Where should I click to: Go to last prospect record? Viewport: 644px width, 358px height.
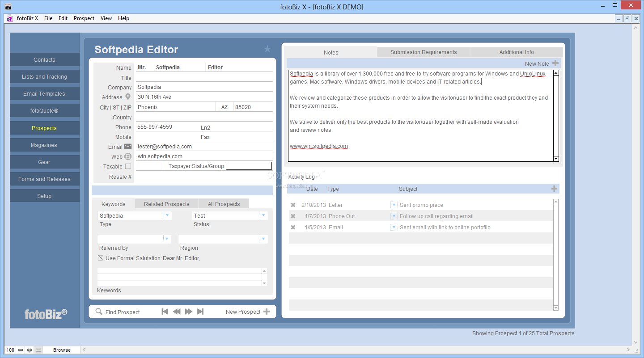pos(200,312)
